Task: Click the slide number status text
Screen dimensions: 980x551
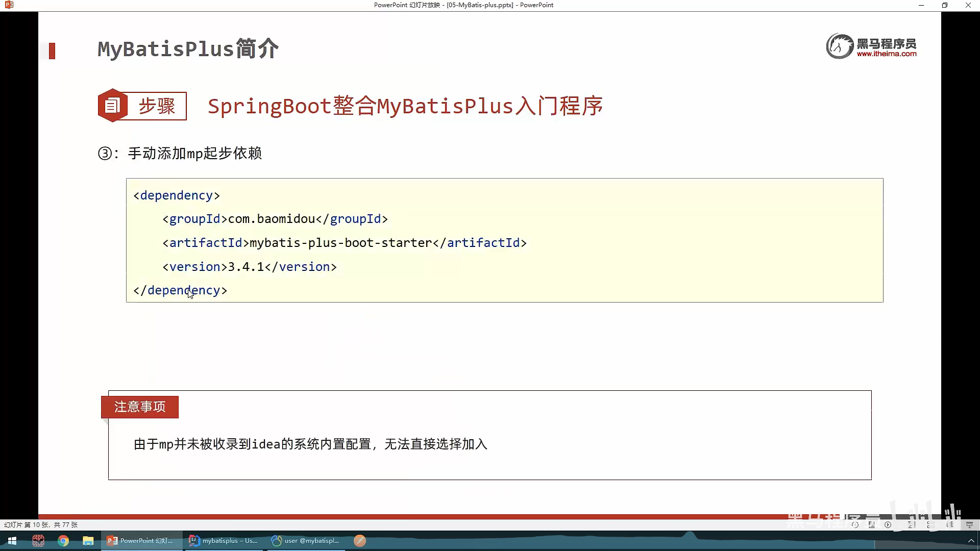Action: [41, 524]
